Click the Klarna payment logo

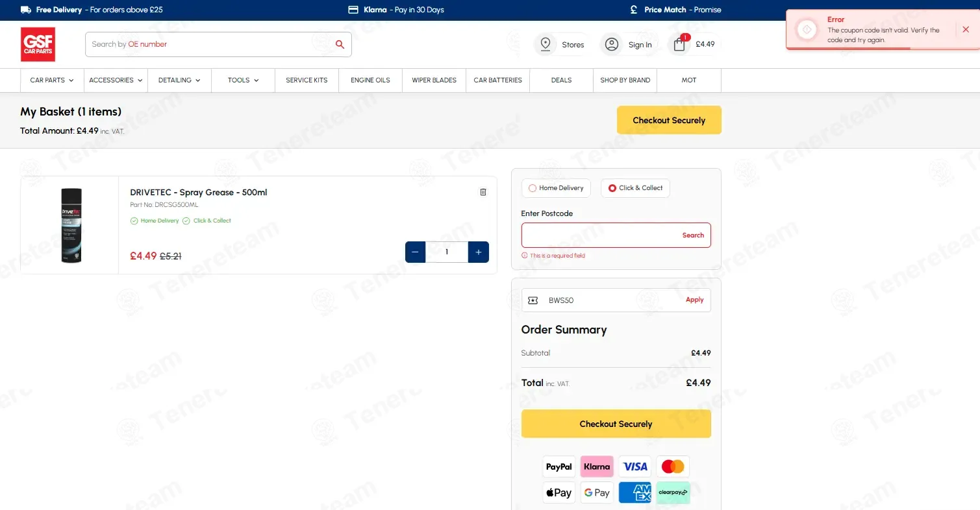click(597, 467)
